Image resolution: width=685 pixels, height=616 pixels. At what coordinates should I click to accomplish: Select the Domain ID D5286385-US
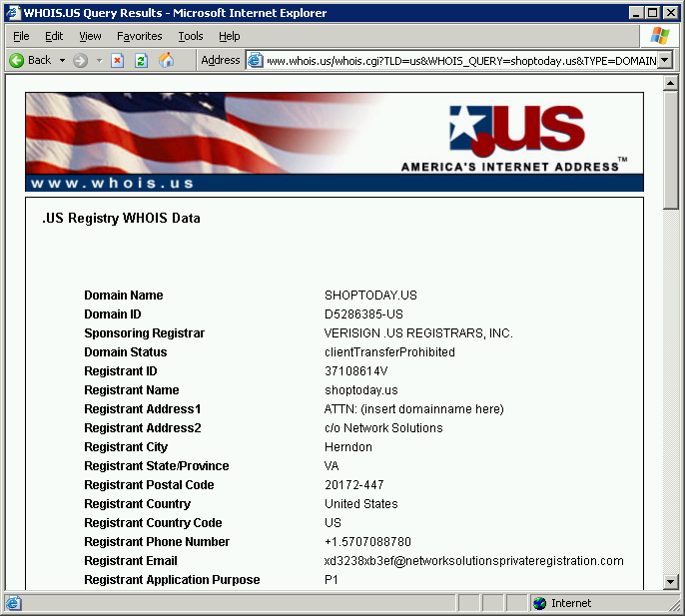(x=363, y=314)
